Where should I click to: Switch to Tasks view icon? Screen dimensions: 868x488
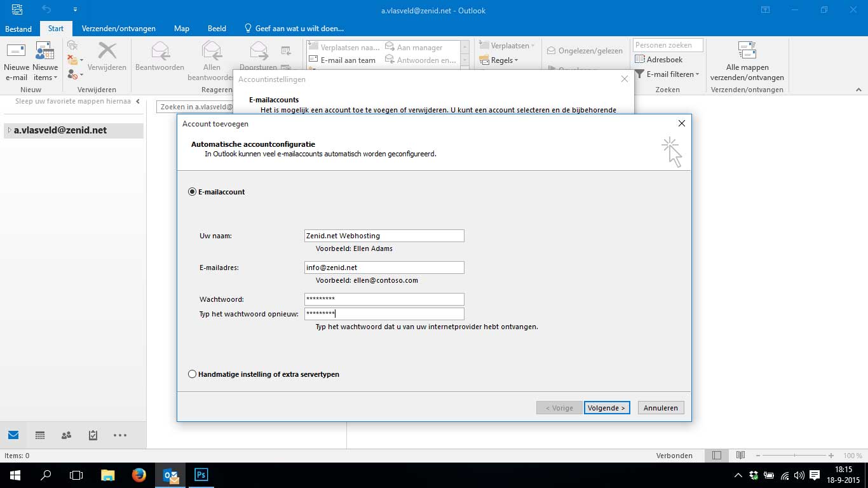click(x=93, y=435)
